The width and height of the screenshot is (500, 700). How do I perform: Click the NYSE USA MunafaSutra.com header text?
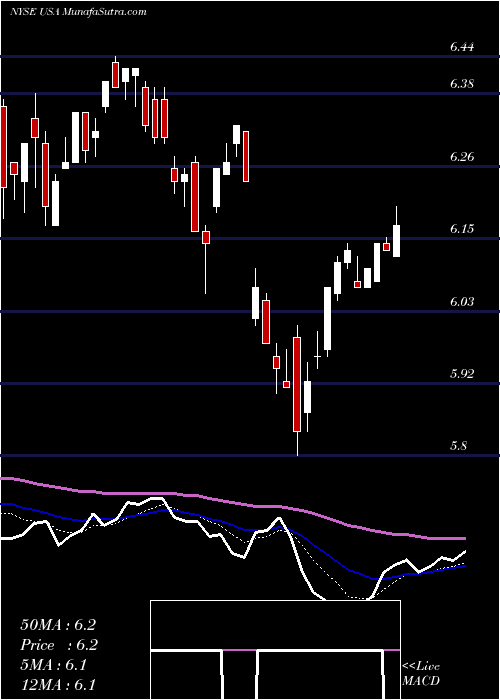point(78,12)
